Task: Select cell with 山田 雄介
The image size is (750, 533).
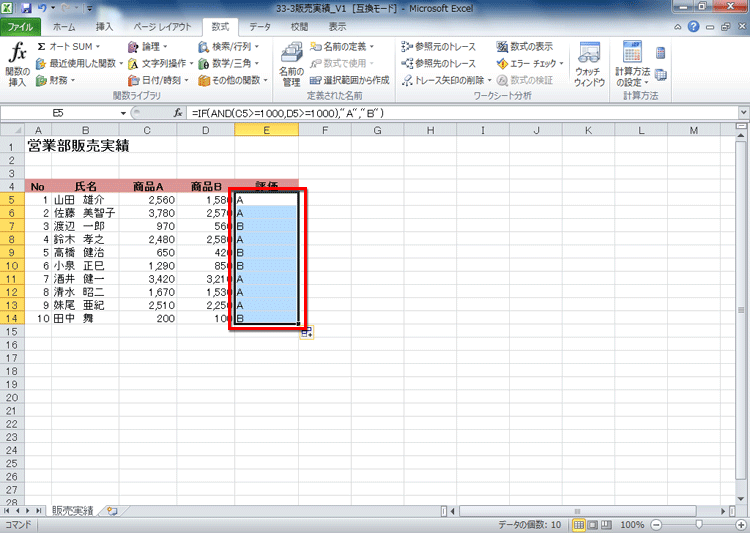Action: [x=85, y=200]
